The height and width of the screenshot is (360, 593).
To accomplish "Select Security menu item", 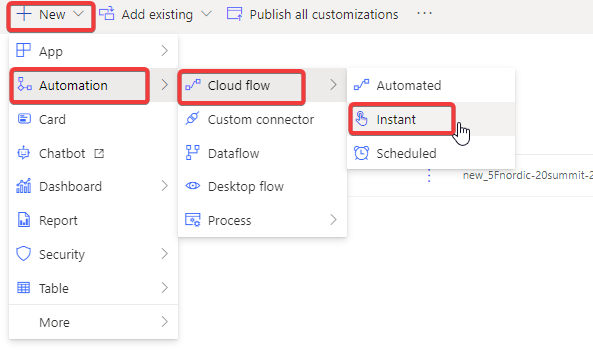I will tap(93, 254).
